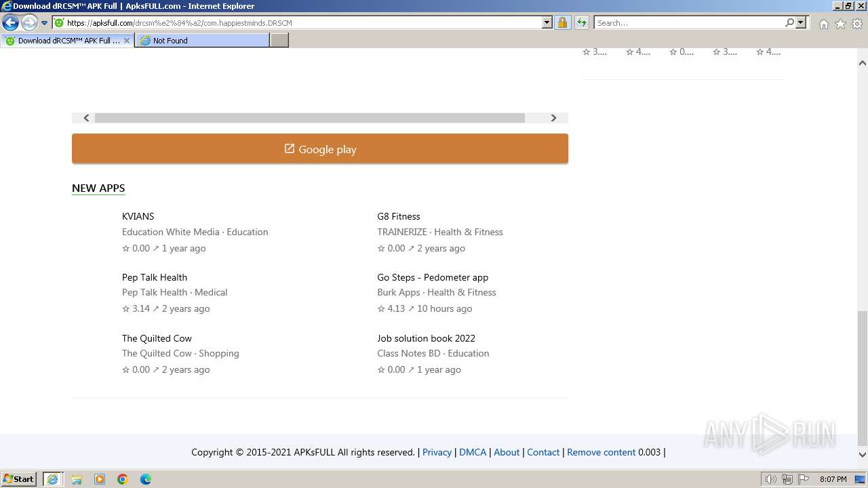Open File Explorer from the taskbar
Image resolution: width=868 pixels, height=488 pixels.
click(x=77, y=479)
